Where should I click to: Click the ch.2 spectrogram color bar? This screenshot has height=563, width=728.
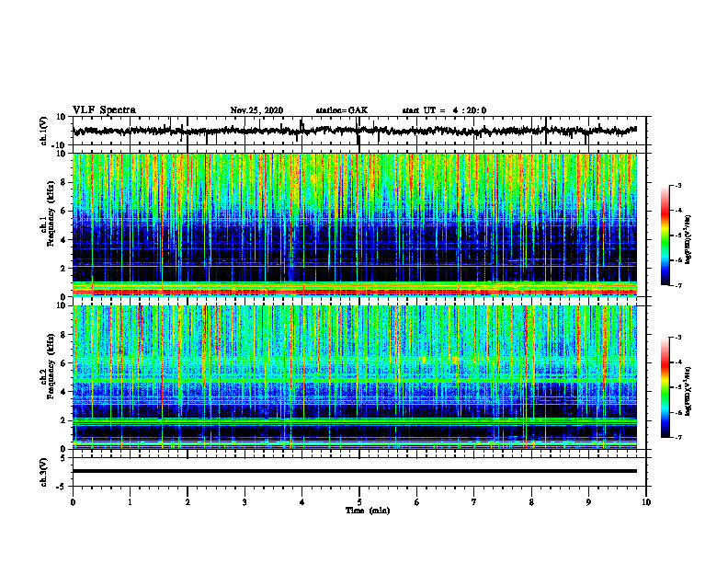(665, 387)
